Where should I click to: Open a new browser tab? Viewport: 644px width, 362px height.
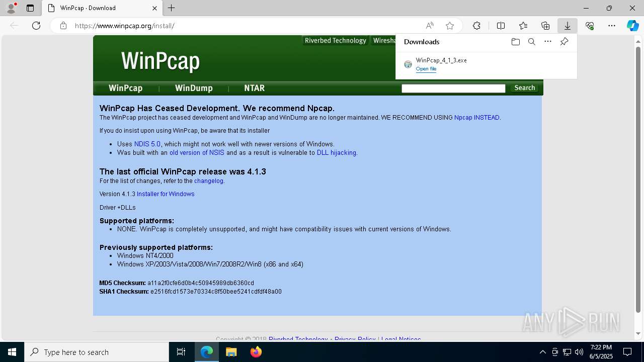(172, 8)
